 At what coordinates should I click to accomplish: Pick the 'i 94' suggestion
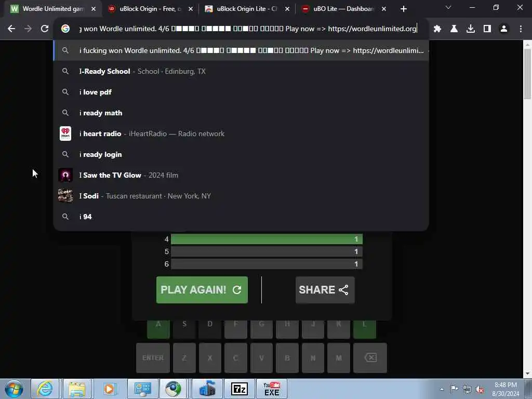tap(241, 217)
